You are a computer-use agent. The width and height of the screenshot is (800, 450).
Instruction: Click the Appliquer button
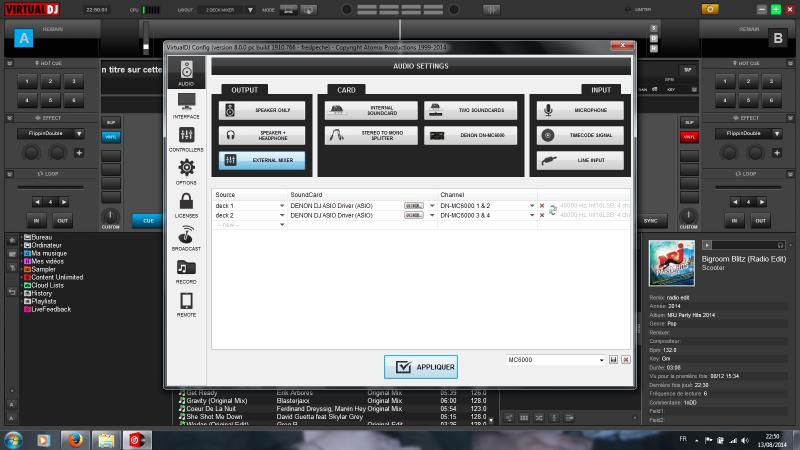[x=421, y=367]
